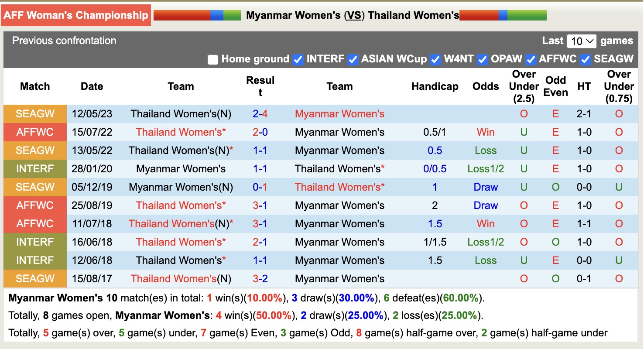Image resolution: width=644 pixels, height=349 pixels.
Task: Click the AFF Woman's Championship header badge
Action: [x=76, y=15]
